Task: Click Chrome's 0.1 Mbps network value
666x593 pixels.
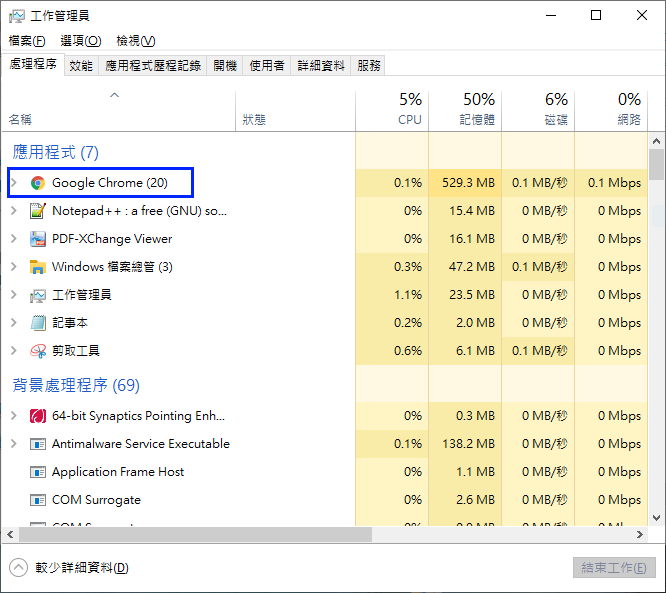Action: pos(615,183)
